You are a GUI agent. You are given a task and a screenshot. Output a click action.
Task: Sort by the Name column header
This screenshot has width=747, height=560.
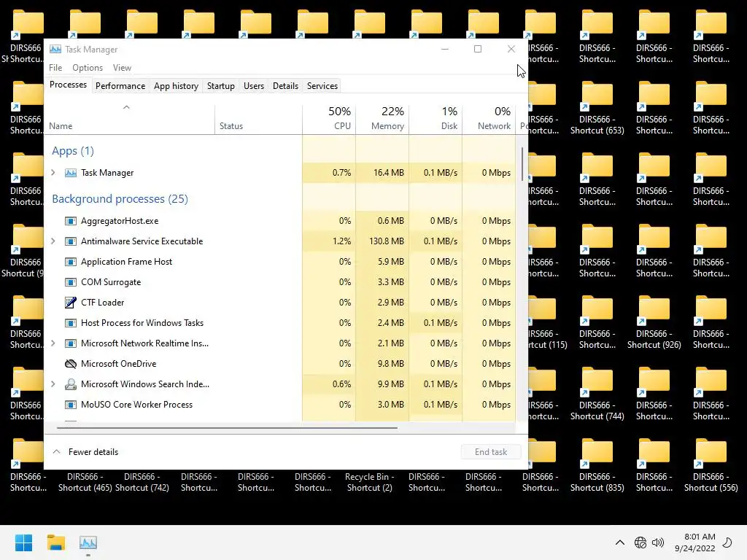click(x=129, y=119)
